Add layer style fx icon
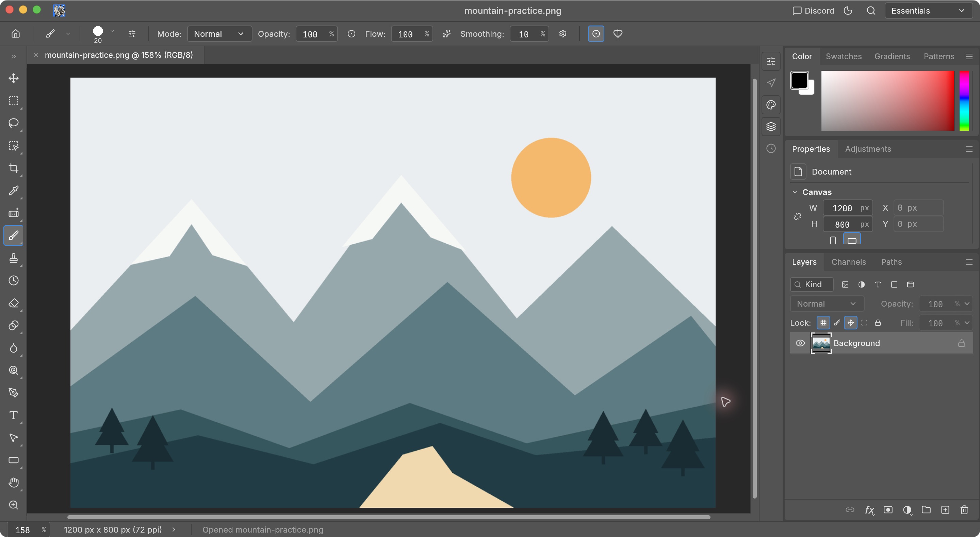Viewport: 980px width, 537px height. pyautogui.click(x=869, y=510)
